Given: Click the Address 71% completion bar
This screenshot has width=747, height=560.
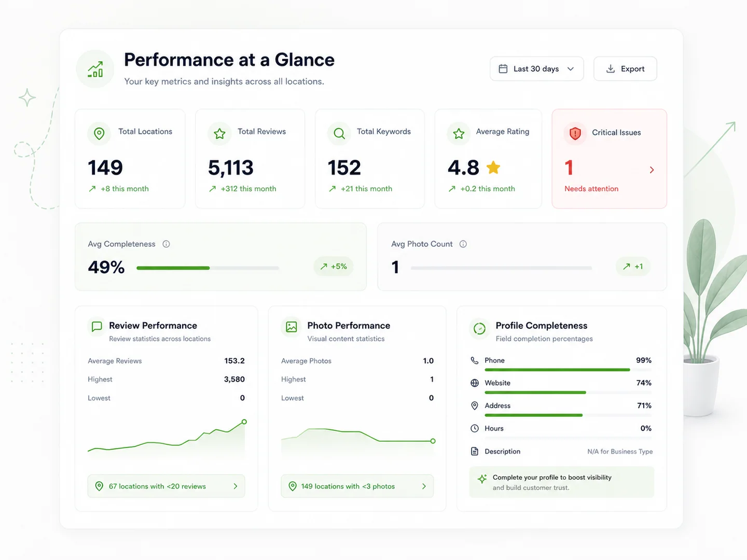Looking at the screenshot, I should [x=568, y=415].
